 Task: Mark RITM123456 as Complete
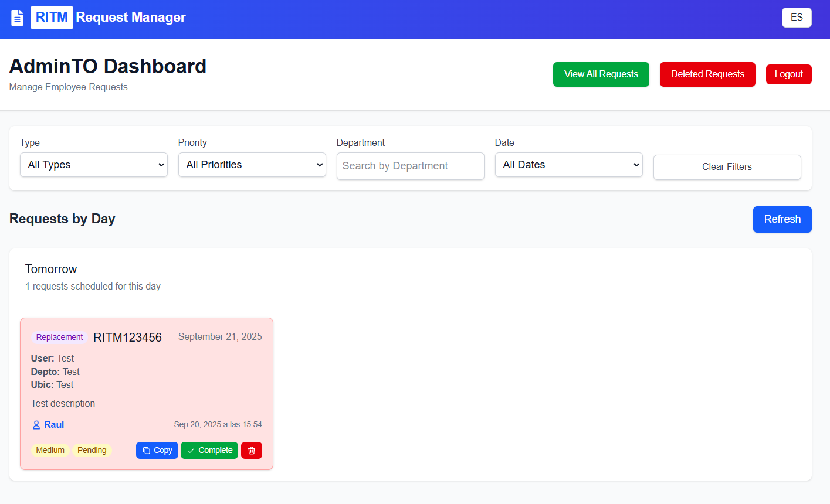click(x=209, y=450)
